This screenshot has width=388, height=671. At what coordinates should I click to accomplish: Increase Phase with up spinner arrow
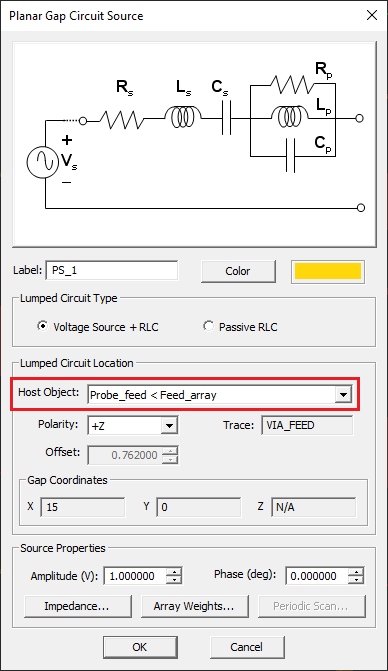click(x=356, y=571)
